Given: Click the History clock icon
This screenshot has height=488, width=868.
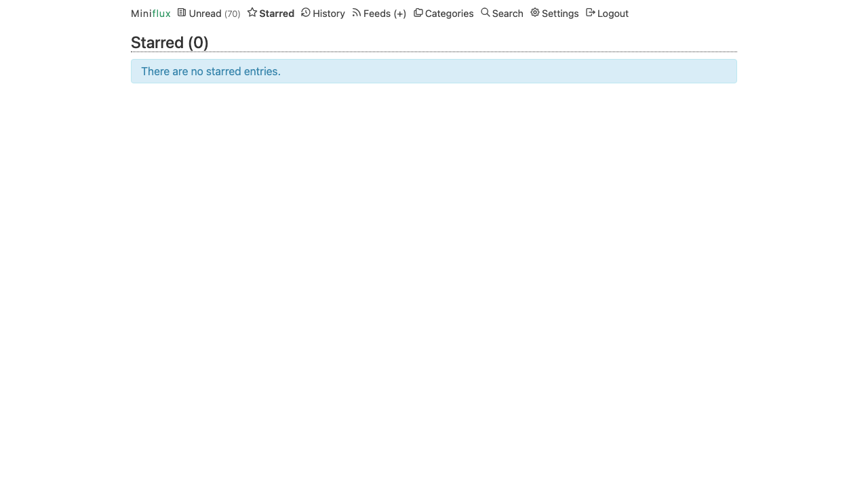Looking at the screenshot, I should point(306,12).
